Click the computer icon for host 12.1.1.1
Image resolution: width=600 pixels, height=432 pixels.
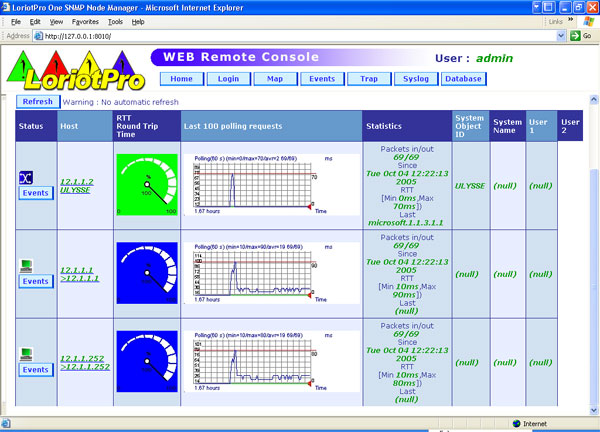coord(26,266)
